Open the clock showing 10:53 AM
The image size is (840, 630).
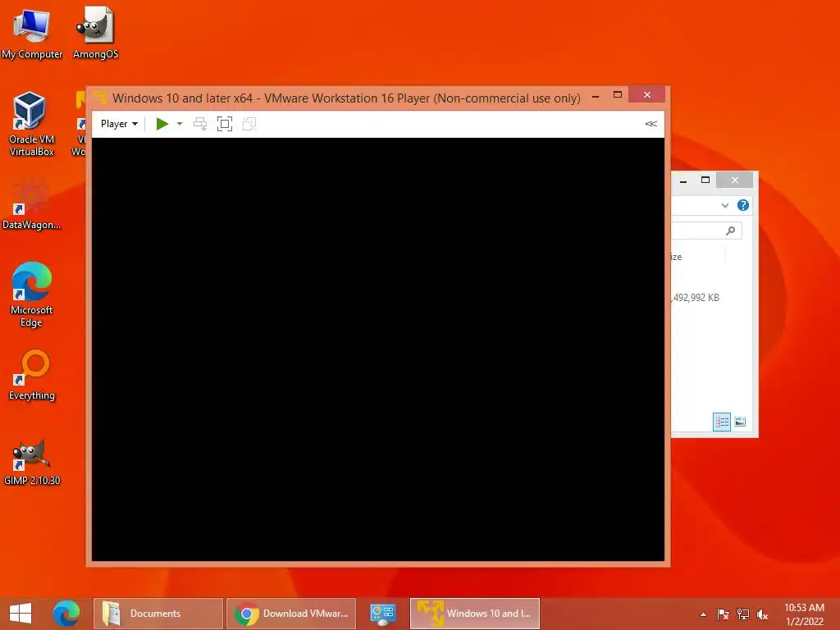pyautogui.click(x=804, y=614)
